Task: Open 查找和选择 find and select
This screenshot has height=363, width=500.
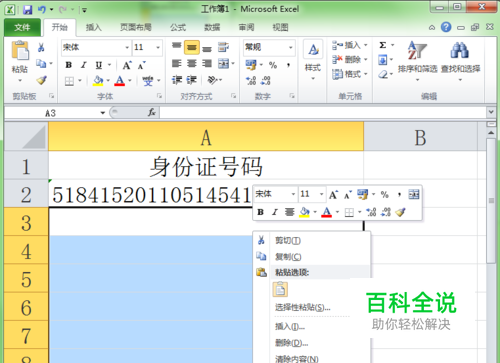Action: [460, 60]
